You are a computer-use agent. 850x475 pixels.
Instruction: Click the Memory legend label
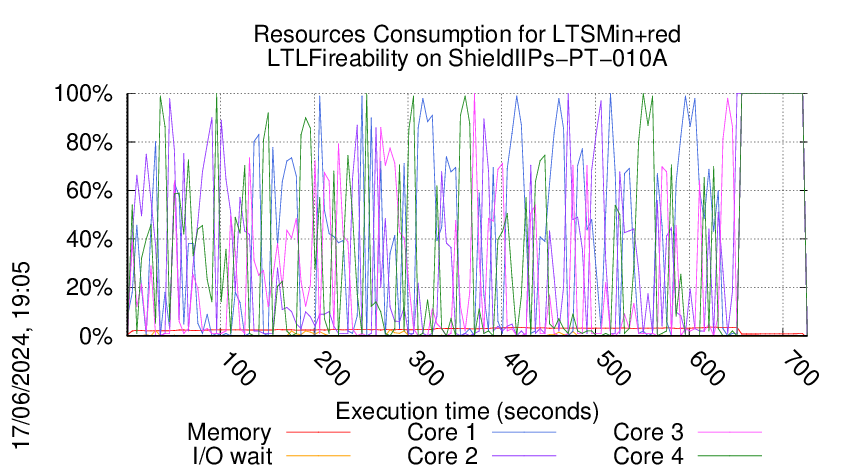tap(229, 433)
